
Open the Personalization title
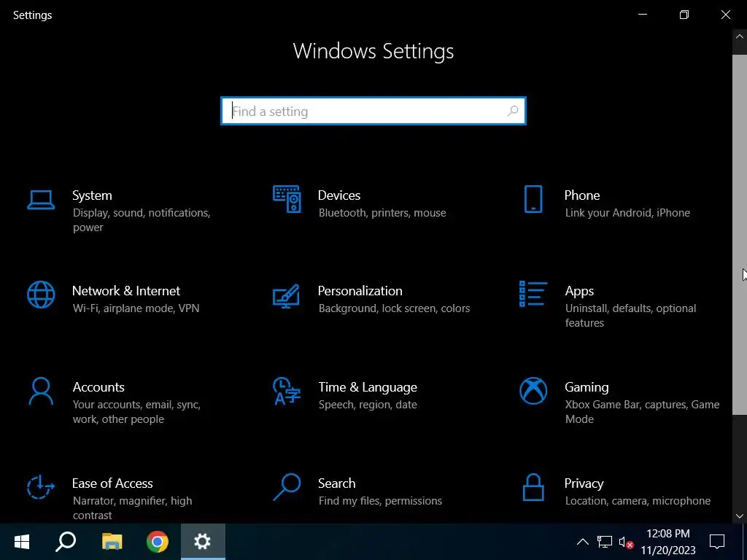[x=360, y=291]
